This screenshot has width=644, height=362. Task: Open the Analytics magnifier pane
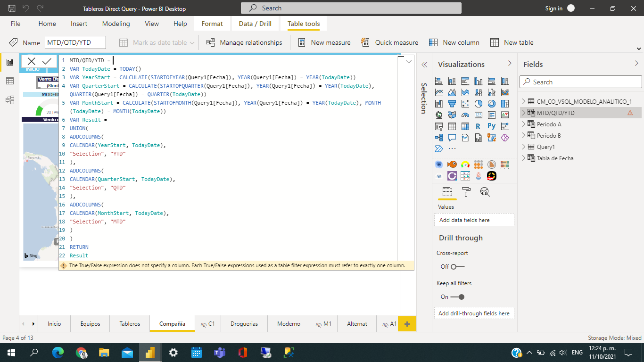coord(485,192)
